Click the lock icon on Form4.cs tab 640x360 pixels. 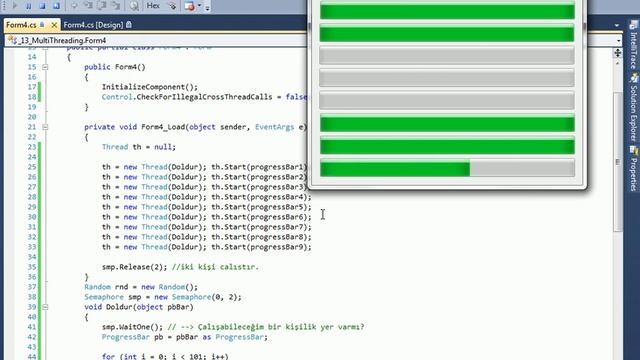pyautogui.click(x=42, y=24)
